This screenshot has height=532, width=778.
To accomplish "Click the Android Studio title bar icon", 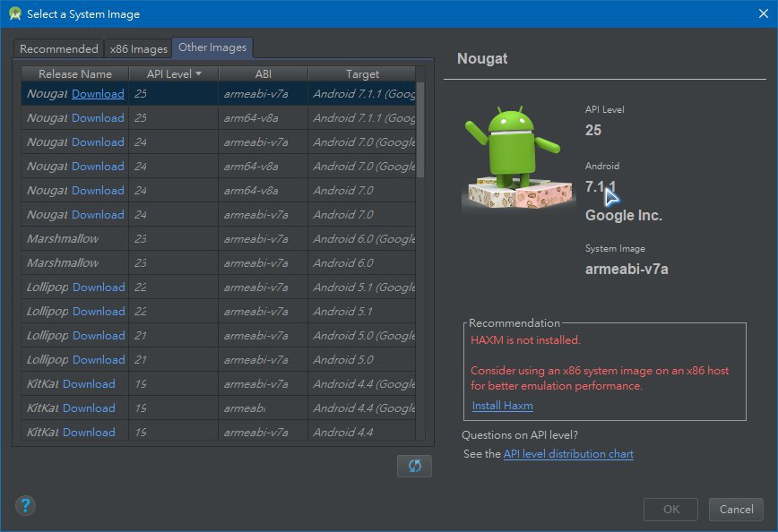I will (14, 14).
